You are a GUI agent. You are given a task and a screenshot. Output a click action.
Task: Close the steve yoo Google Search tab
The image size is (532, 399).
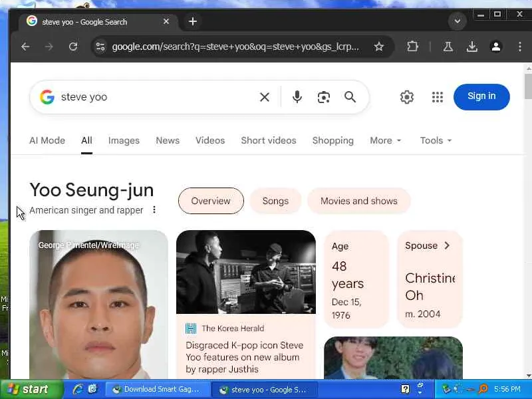coord(166,21)
